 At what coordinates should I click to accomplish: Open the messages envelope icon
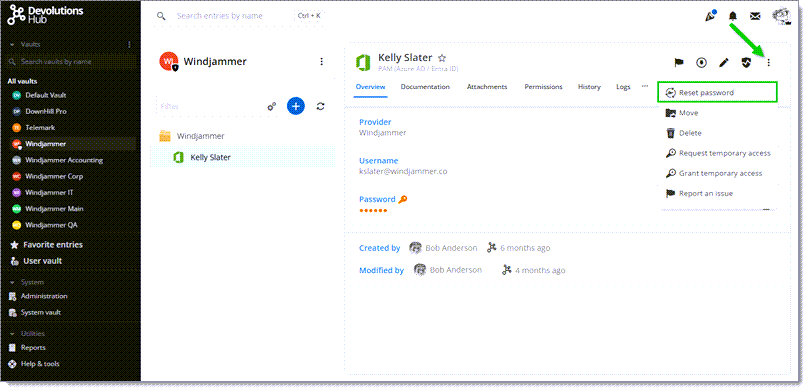(755, 17)
